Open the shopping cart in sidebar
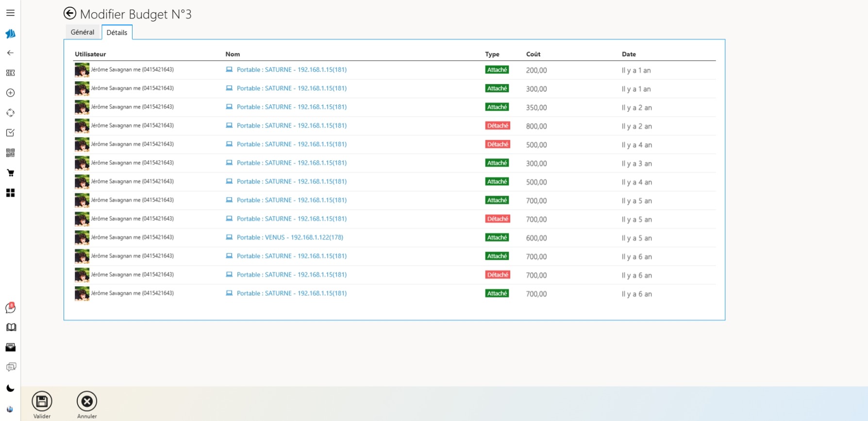 [x=10, y=173]
